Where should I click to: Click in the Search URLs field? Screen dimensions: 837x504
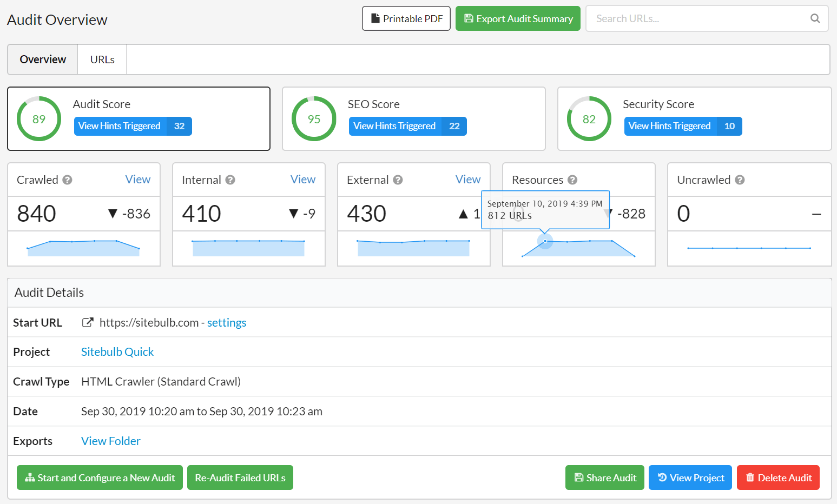(x=698, y=19)
